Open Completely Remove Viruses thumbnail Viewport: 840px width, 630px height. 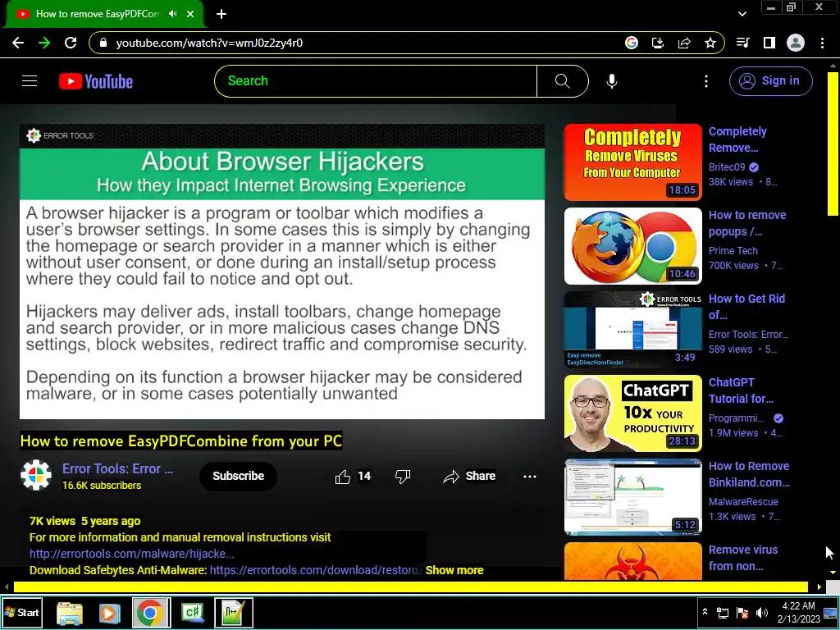(x=632, y=162)
